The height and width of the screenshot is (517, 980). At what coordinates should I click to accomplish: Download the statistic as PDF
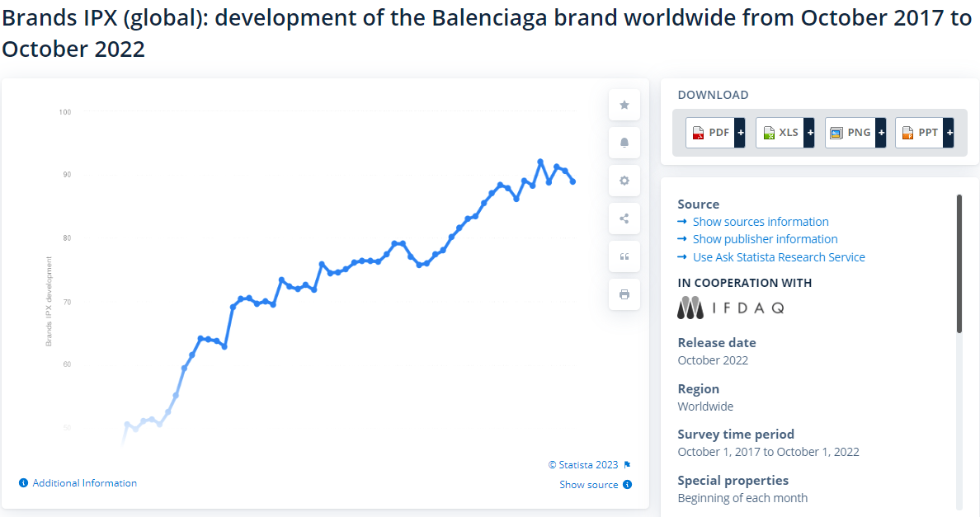[x=710, y=133]
